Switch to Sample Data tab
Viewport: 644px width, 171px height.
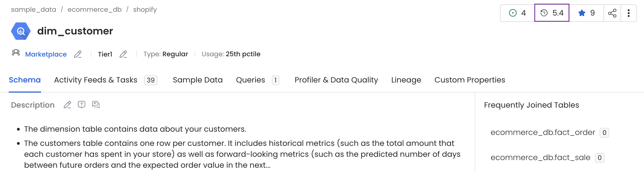[x=198, y=80]
